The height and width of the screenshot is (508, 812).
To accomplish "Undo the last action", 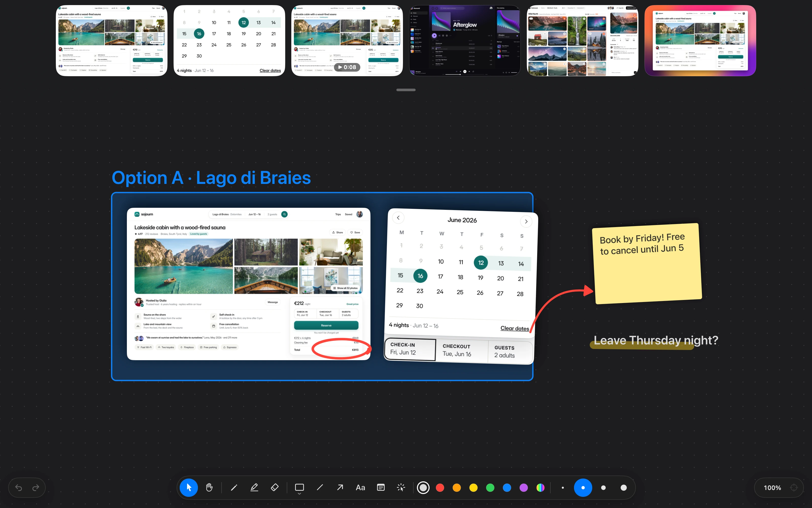I will [19, 488].
